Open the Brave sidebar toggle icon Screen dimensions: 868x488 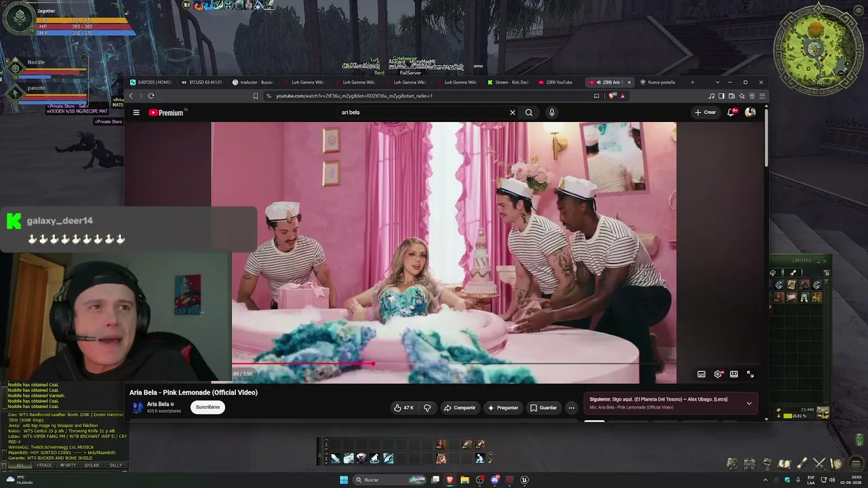[722, 96]
